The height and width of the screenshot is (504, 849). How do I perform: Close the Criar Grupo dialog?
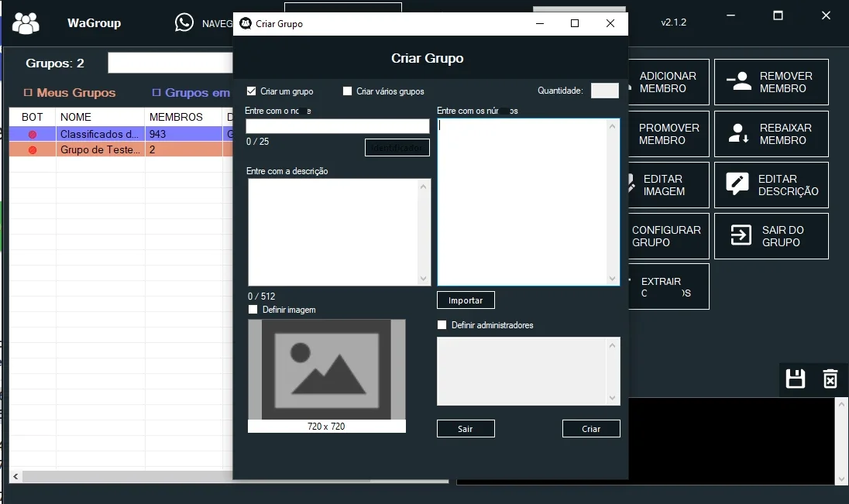click(610, 23)
